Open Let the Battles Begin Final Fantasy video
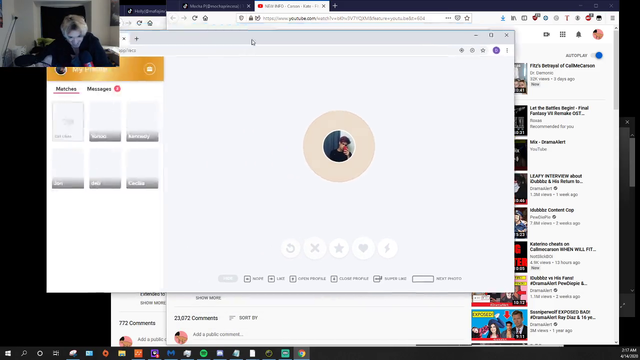 [x=559, y=111]
